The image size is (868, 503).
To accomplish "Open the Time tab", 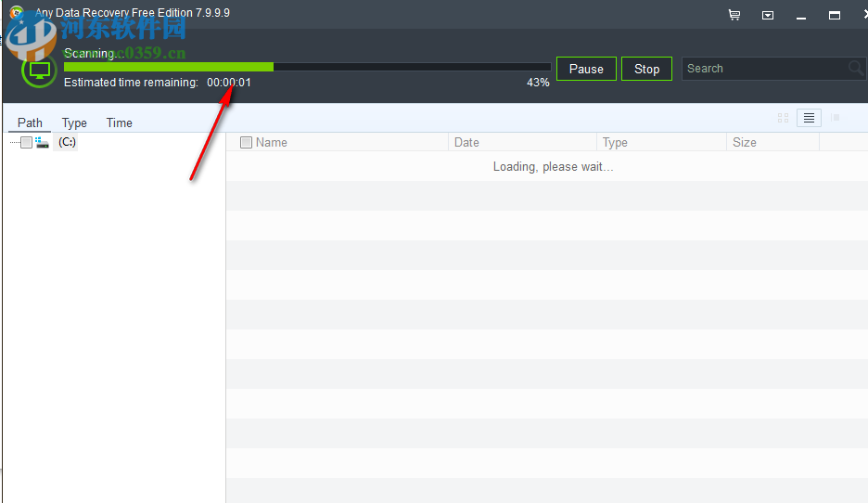I will pyautogui.click(x=119, y=123).
